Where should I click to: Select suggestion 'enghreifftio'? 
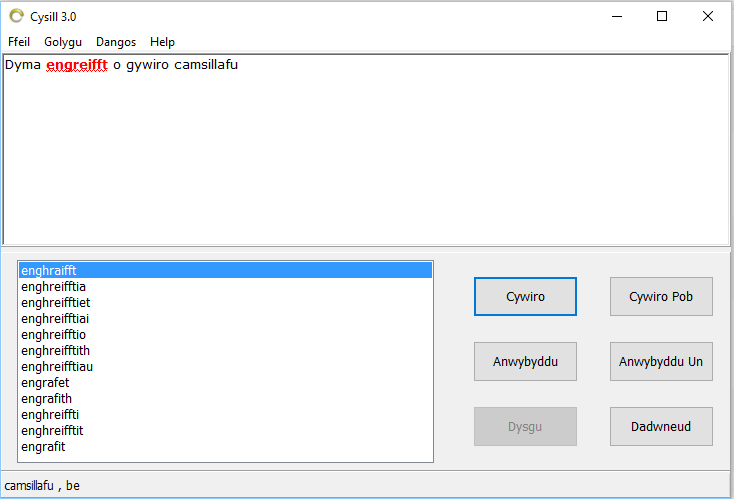click(x=225, y=334)
